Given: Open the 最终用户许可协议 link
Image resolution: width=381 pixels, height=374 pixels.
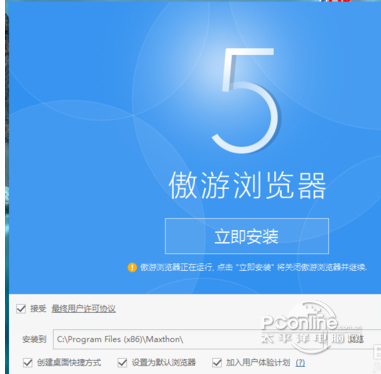Looking at the screenshot, I should (x=83, y=309).
